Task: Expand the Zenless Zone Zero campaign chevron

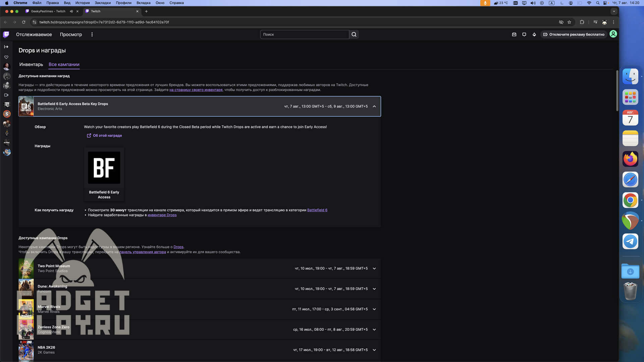Action: tap(374, 329)
